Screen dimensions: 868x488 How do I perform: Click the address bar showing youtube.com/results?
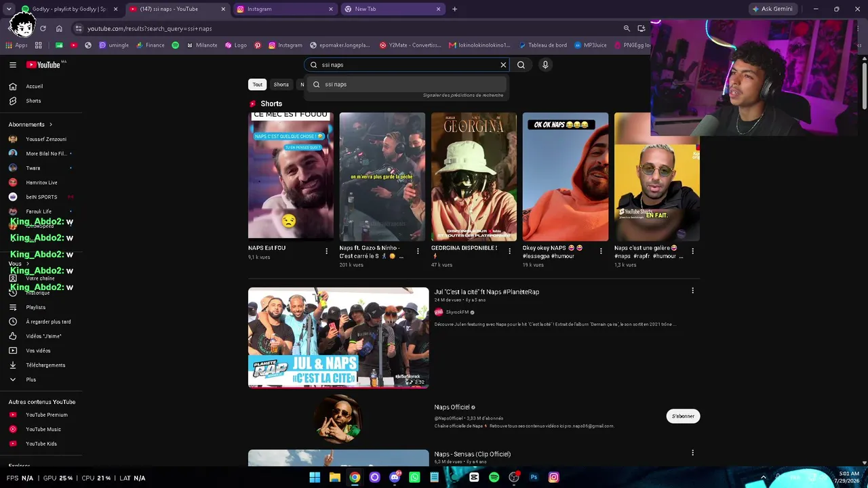(346, 28)
